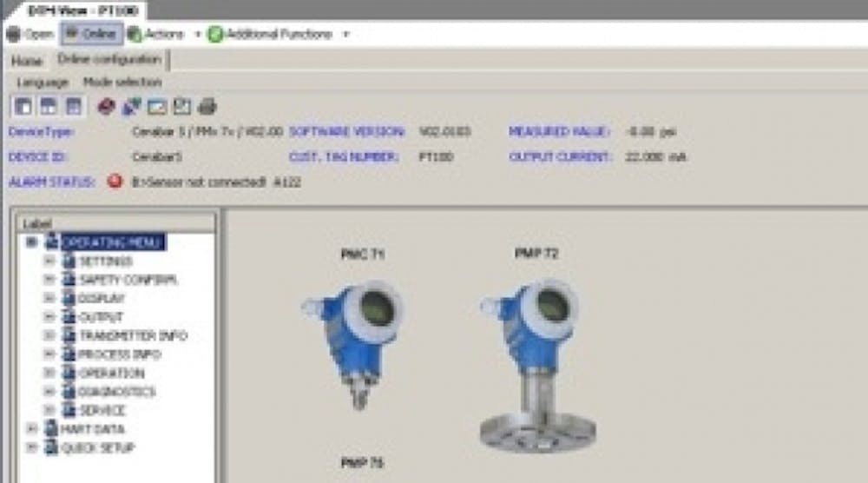Viewport: 868px width, 483px height.
Task: Click the PMC 71 transmitter image
Action: 353,347
